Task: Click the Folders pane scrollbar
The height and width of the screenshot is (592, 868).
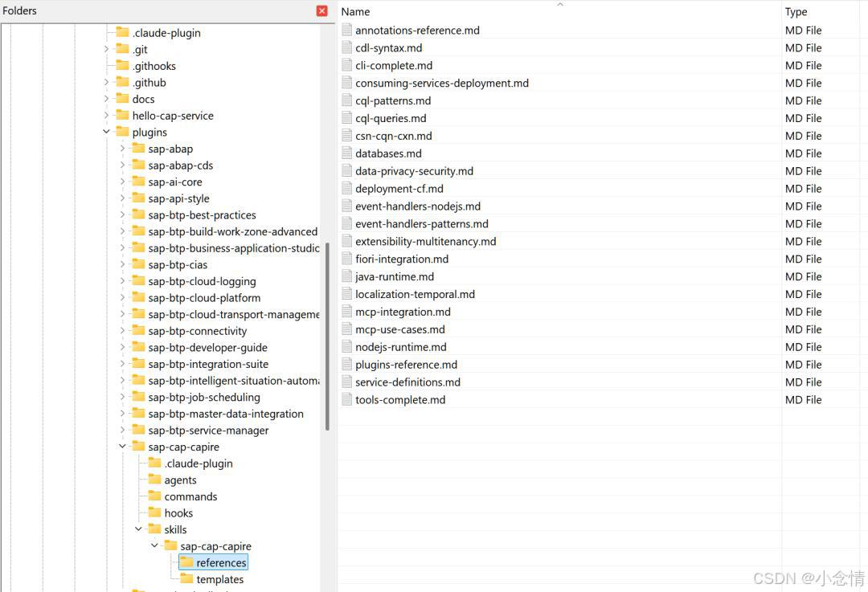Action: click(x=327, y=337)
